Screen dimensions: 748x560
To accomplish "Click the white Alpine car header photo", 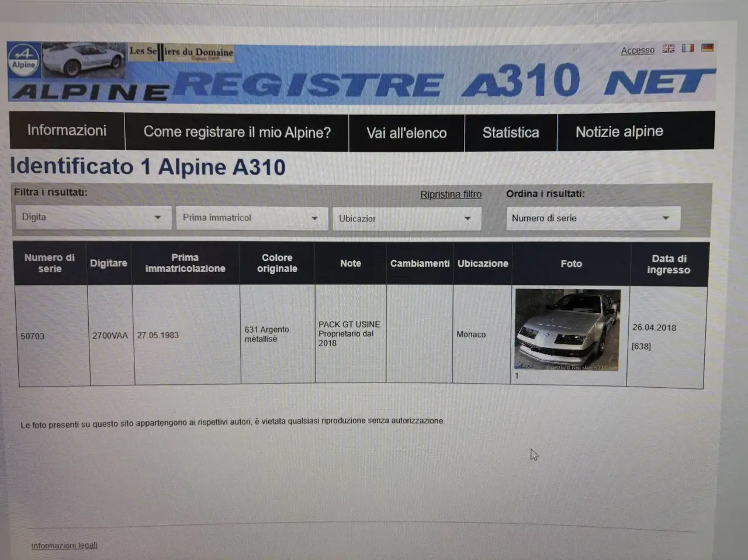I will click(84, 60).
